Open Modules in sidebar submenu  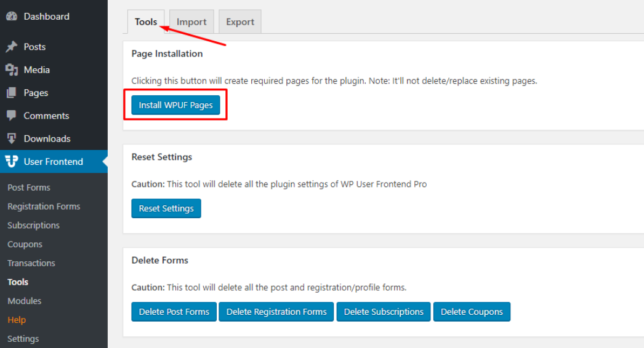tap(24, 301)
